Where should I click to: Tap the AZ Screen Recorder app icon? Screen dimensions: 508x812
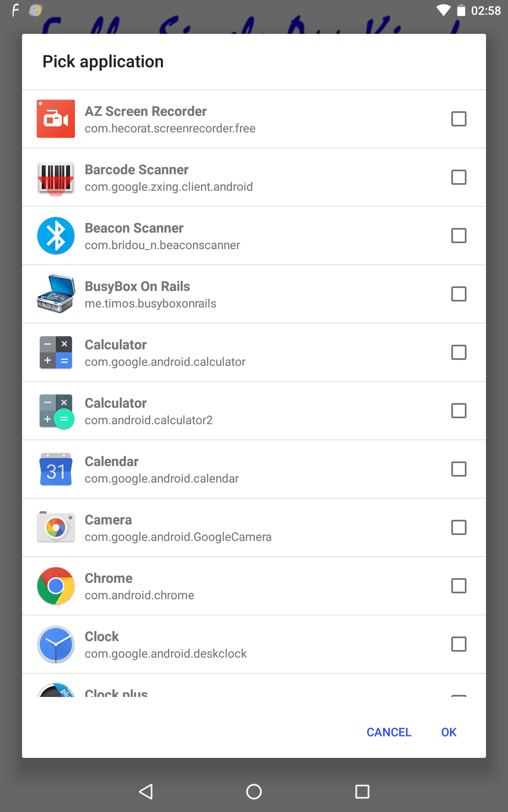(x=55, y=119)
